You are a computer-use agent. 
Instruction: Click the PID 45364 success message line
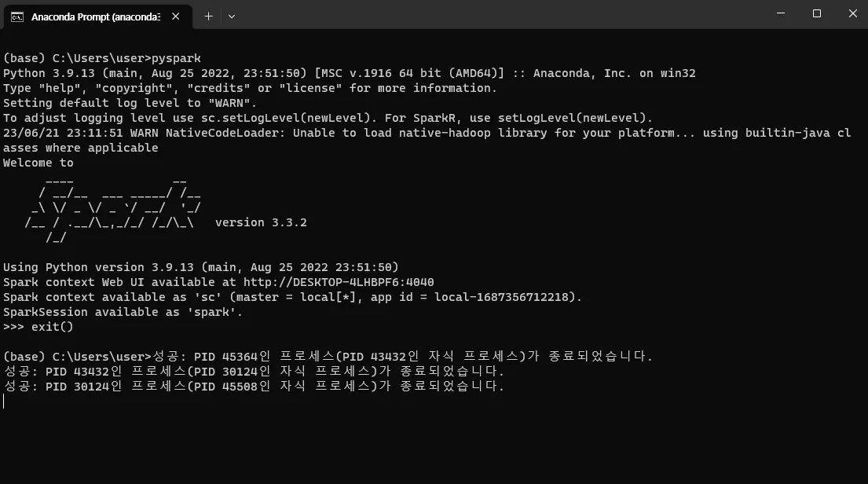[402, 356]
